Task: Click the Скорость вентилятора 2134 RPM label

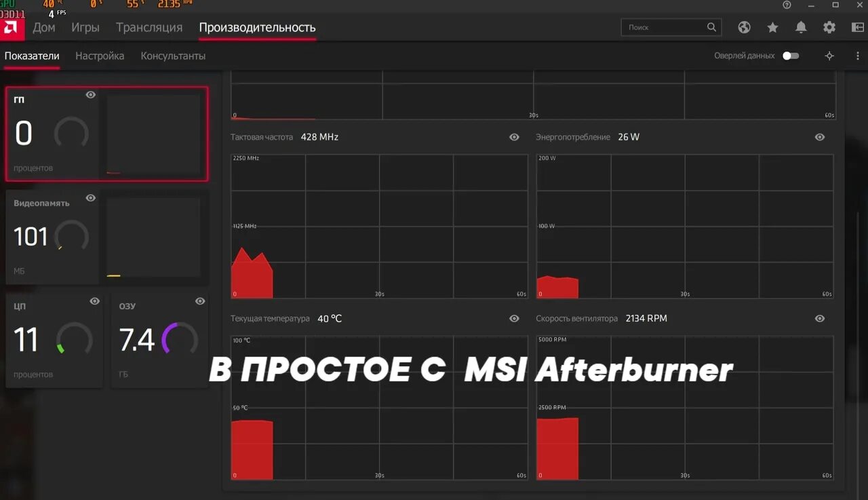Action: 601,318
